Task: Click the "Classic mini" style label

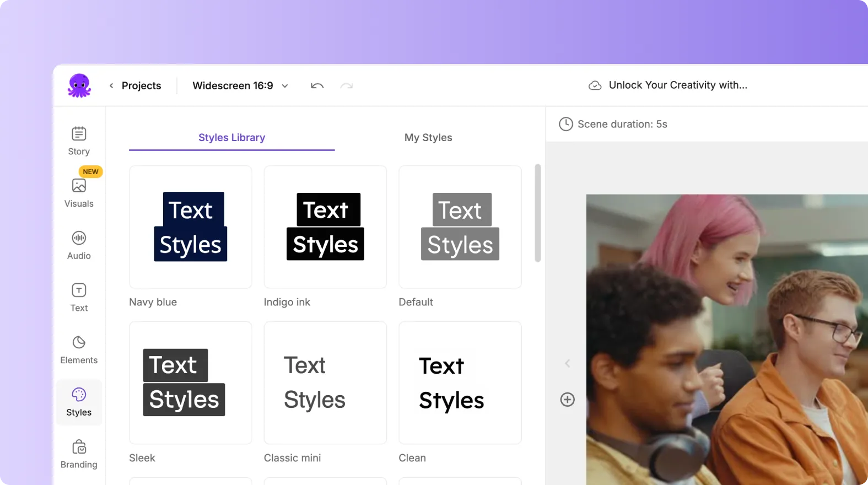Action: [293, 458]
